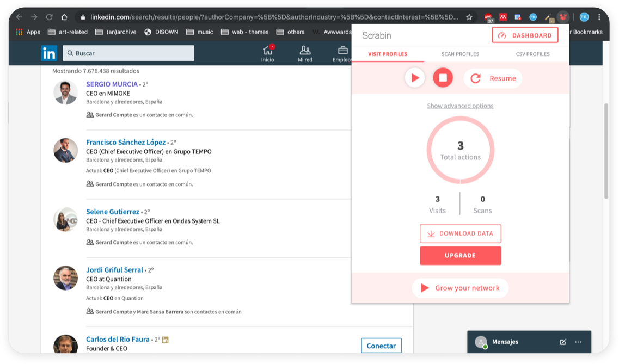Open Selene Gutierrez's profile link
This screenshot has height=364, width=619.
point(113,212)
